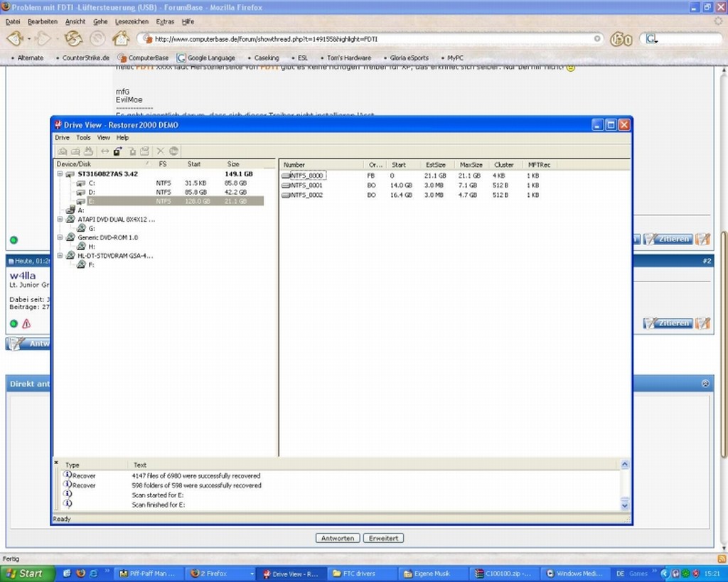
Task: Open the Drive menu in Restorer2000
Action: (63, 138)
